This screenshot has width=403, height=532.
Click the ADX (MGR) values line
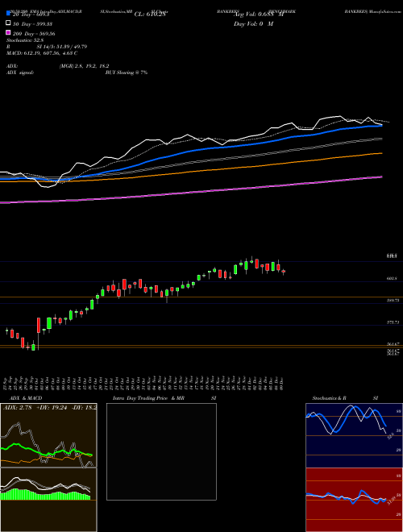58,66
